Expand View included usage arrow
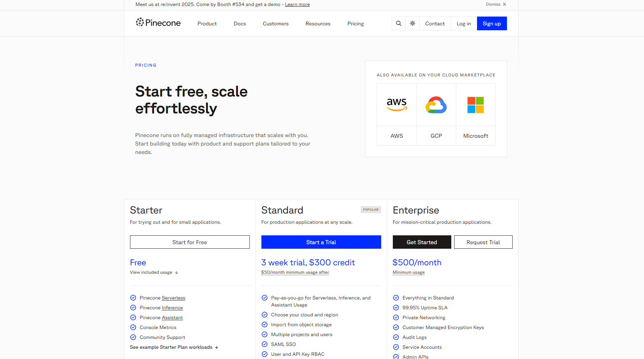The height and width of the screenshot is (359, 644). [177, 273]
